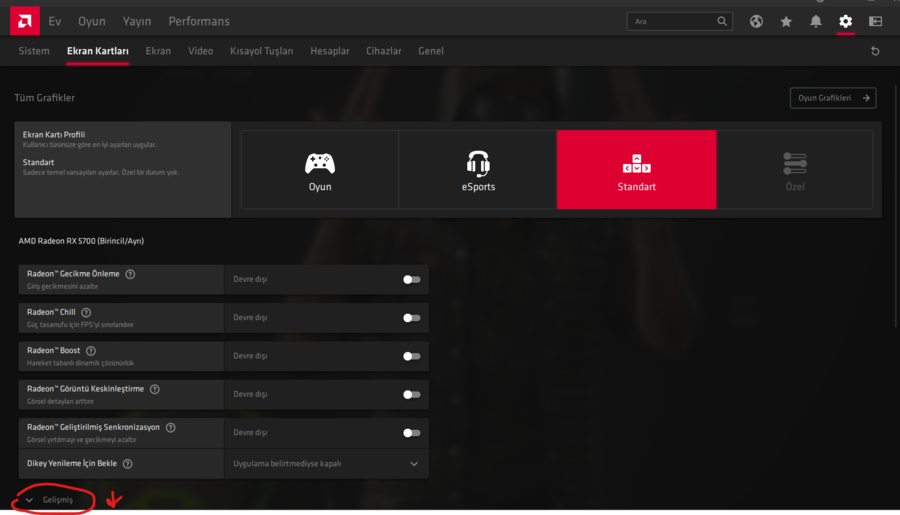Image resolution: width=900 pixels, height=515 pixels.
Task: Open settings gear icon
Action: (845, 21)
